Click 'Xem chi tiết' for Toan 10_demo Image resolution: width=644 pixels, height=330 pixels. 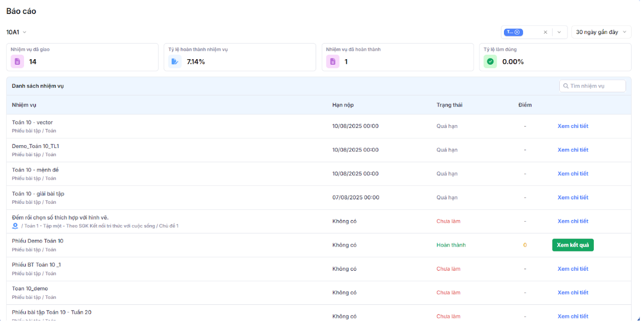(573, 293)
